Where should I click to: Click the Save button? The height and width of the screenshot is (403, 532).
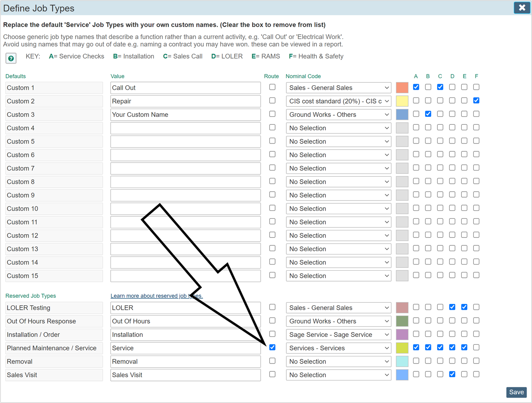pos(517,392)
